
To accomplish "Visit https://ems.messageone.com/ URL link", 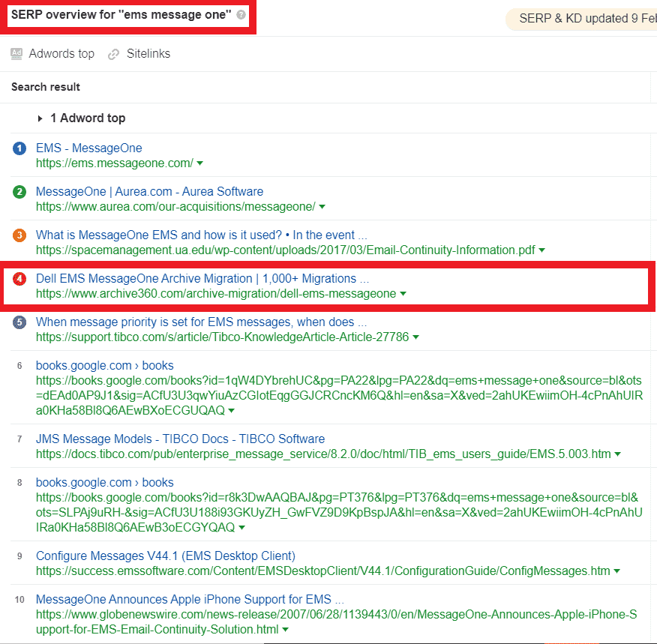I will [x=115, y=163].
